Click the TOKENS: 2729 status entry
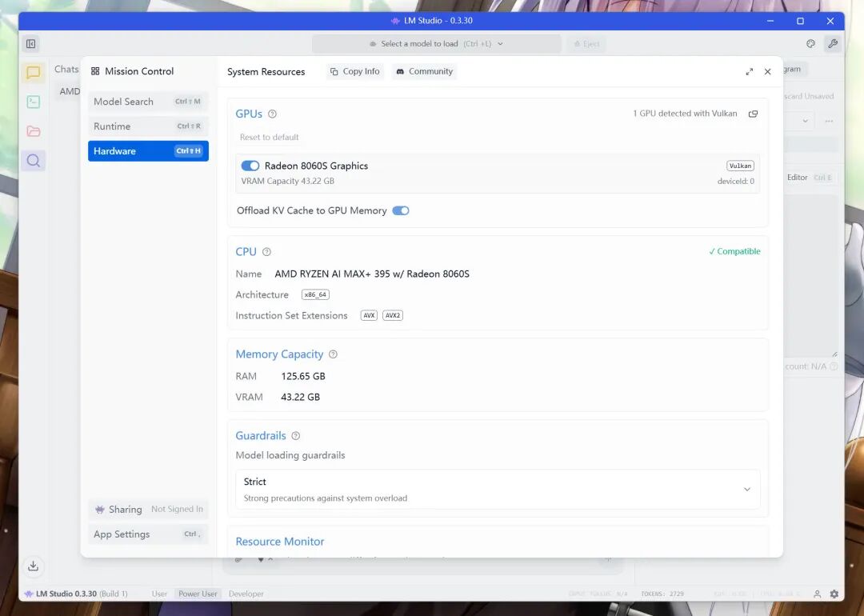864x616 pixels. [x=662, y=594]
